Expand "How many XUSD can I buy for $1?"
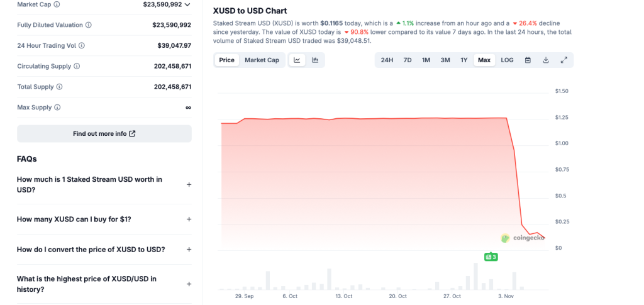The height and width of the screenshot is (305, 644). [189, 219]
